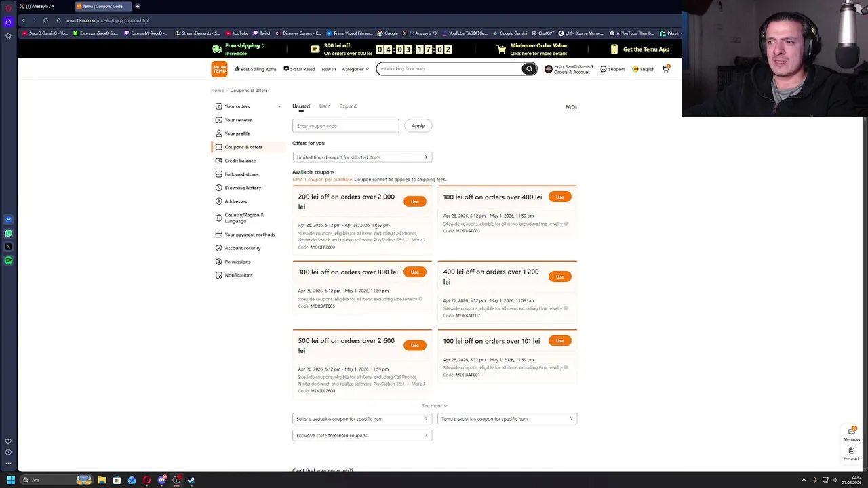Image resolution: width=868 pixels, height=488 pixels.
Task: Expand Limited time discount for selected items
Action: (362, 157)
